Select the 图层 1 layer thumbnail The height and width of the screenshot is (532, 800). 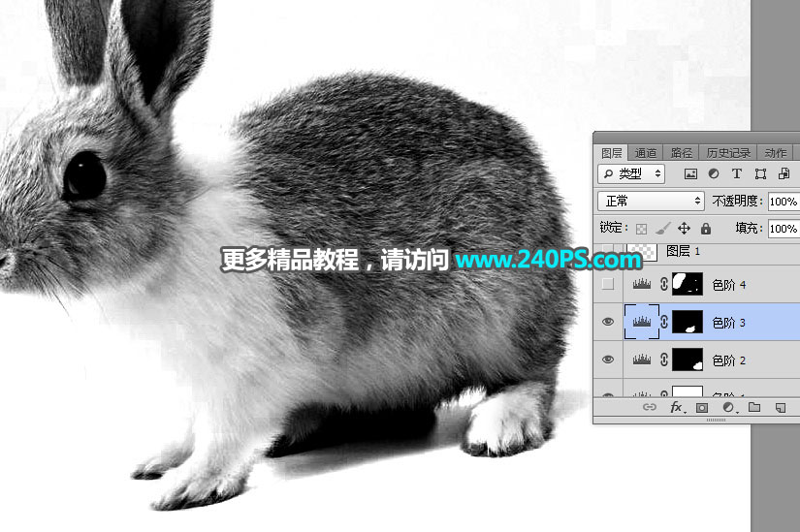pos(642,253)
